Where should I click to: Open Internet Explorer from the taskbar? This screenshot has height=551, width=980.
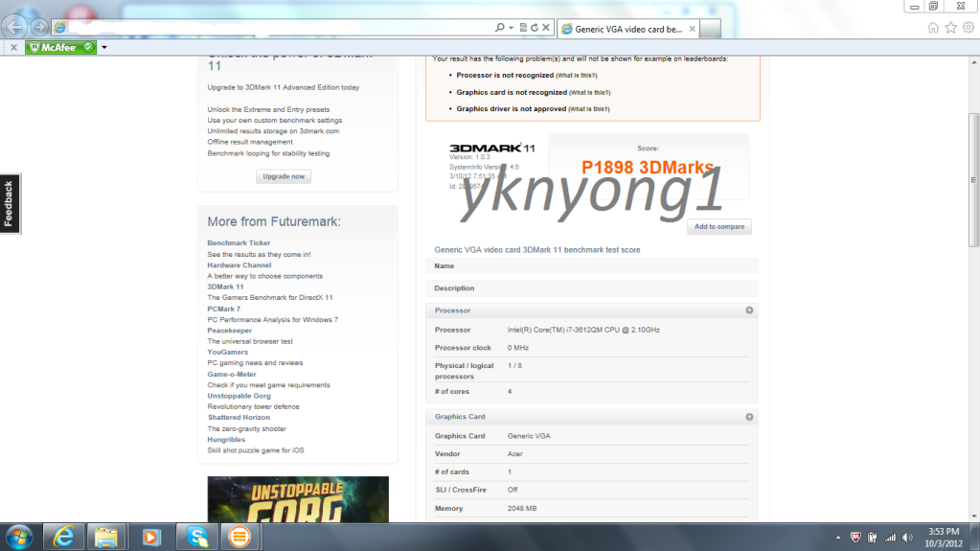(63, 537)
